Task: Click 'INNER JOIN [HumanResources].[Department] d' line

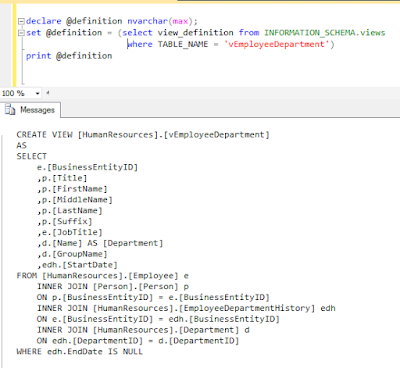Action: [x=143, y=330]
